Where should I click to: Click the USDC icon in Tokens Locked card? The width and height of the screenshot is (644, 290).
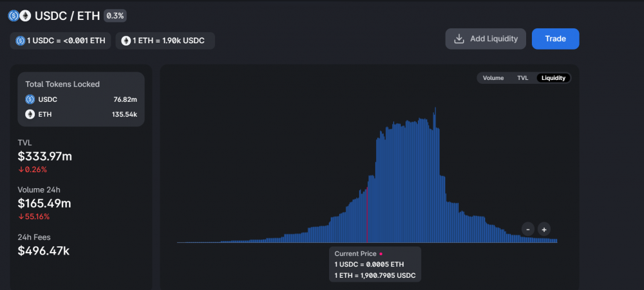point(30,99)
